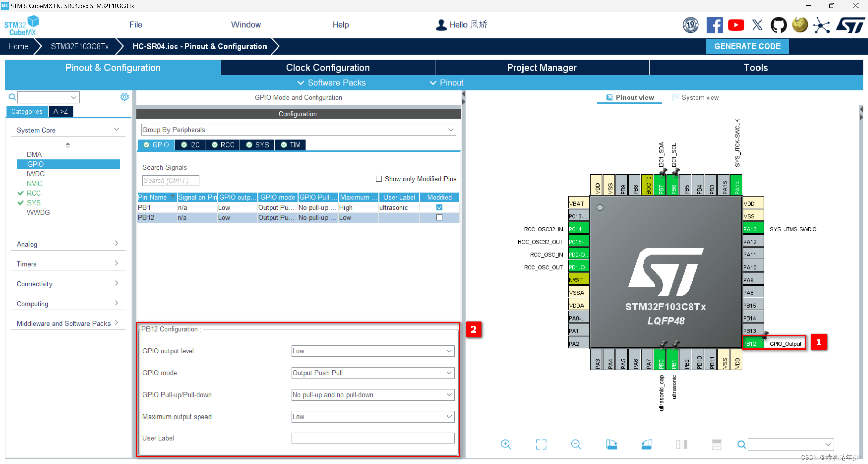The image size is (868, 464).
Task: Click the GENERATE CODE button
Action: point(748,46)
